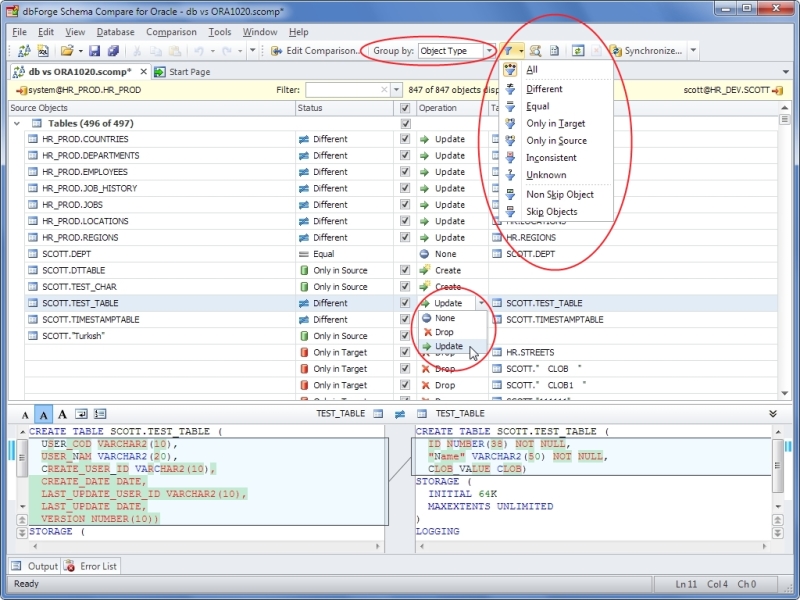This screenshot has height=600, width=800.
Task: Click the word wrap icon in diff toolbar
Action: (x=81, y=414)
